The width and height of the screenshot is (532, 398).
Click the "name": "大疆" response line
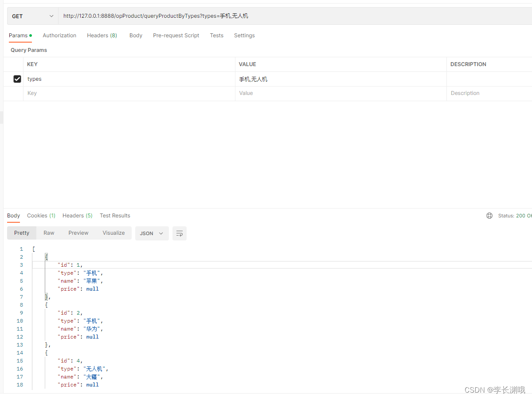click(80, 377)
